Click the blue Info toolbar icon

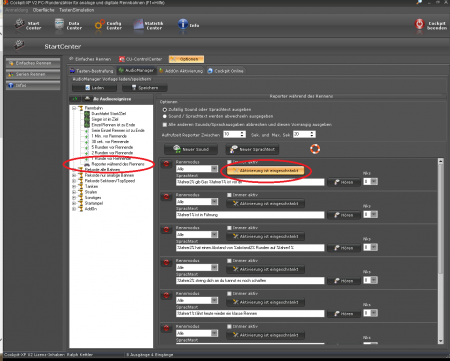tap(183, 24)
